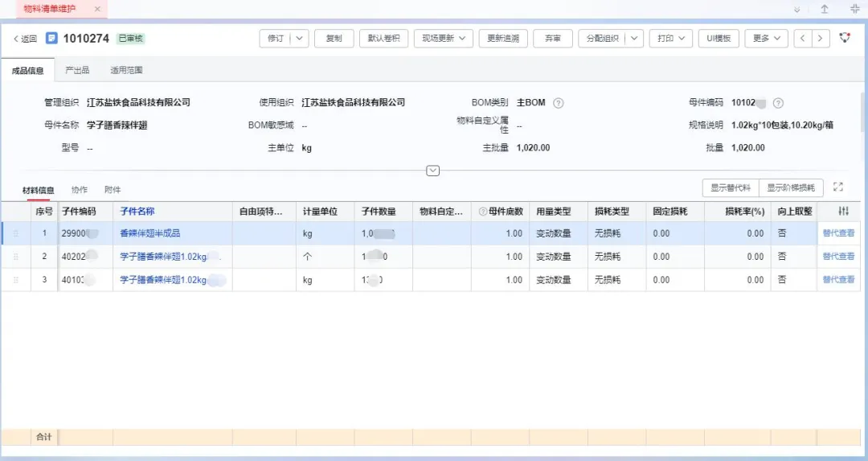Click the UI模板 button
Viewport: 868px width, 461px height.
pyautogui.click(x=719, y=39)
